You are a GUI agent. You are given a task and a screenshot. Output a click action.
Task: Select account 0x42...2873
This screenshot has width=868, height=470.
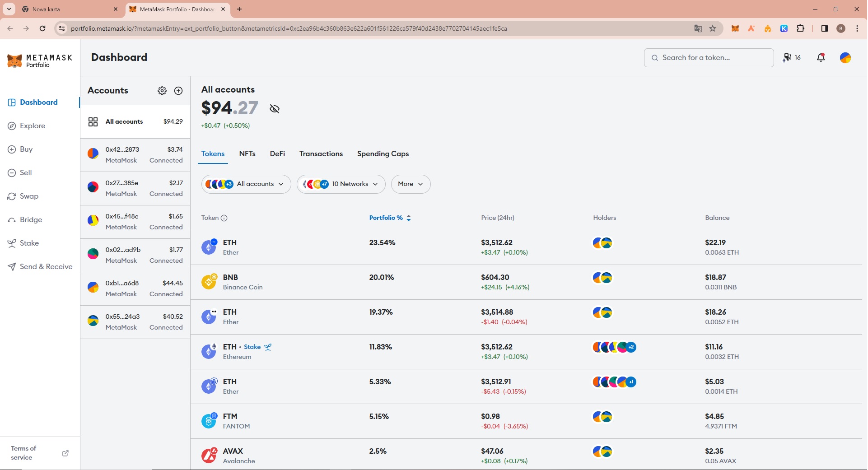(135, 155)
